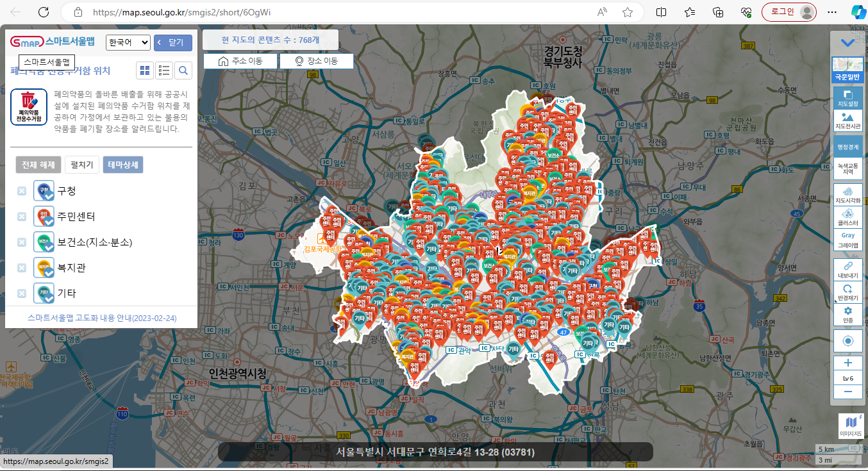868x471 pixels.
Task: Collapse the right toolbar chevron
Action: point(847,43)
